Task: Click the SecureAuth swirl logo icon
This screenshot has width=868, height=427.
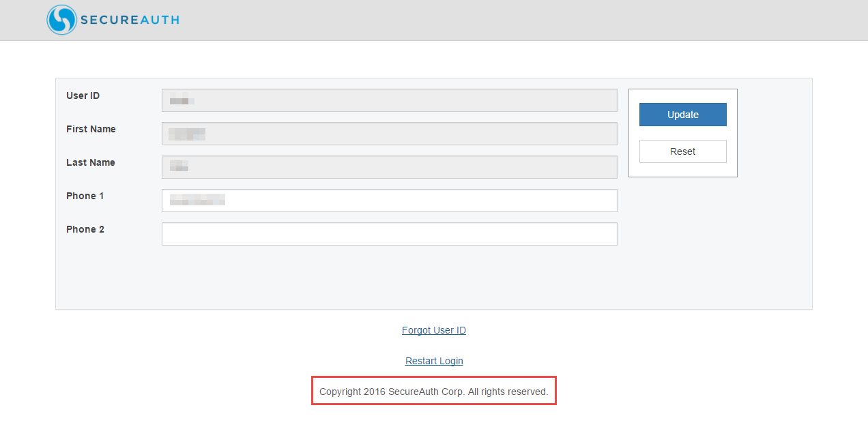Action: (61, 20)
